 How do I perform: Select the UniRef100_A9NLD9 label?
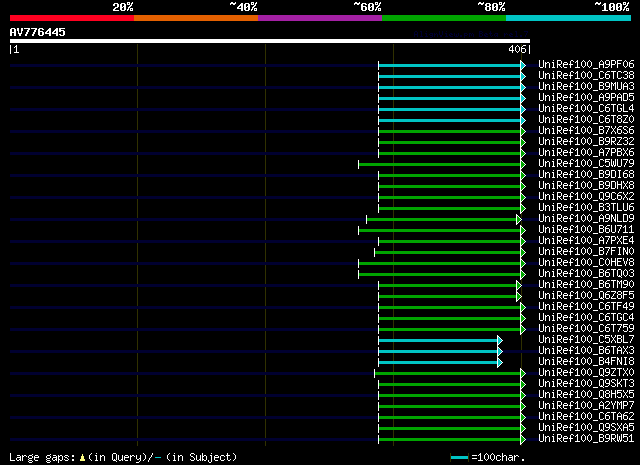point(586,218)
